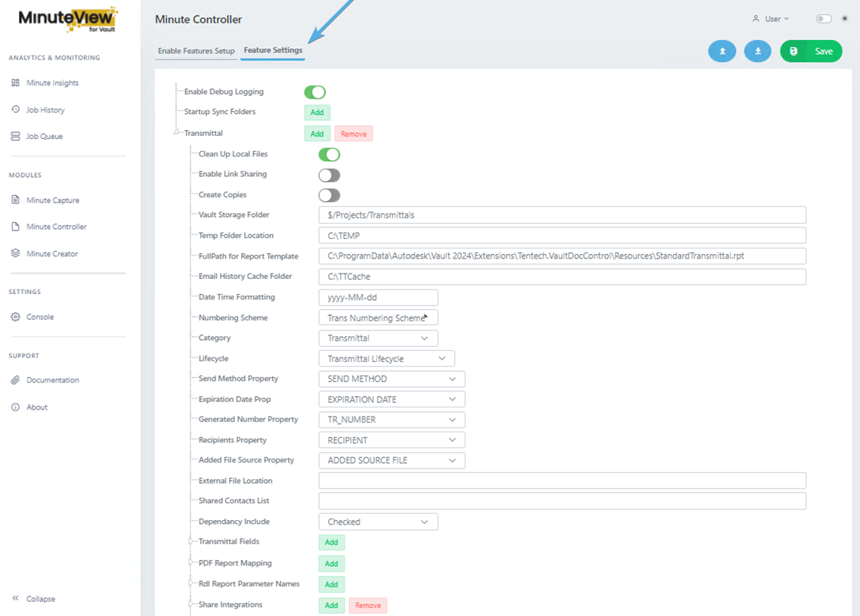This screenshot has height=616, width=860.
Task: Click the Job Queue icon
Action: coord(15,137)
